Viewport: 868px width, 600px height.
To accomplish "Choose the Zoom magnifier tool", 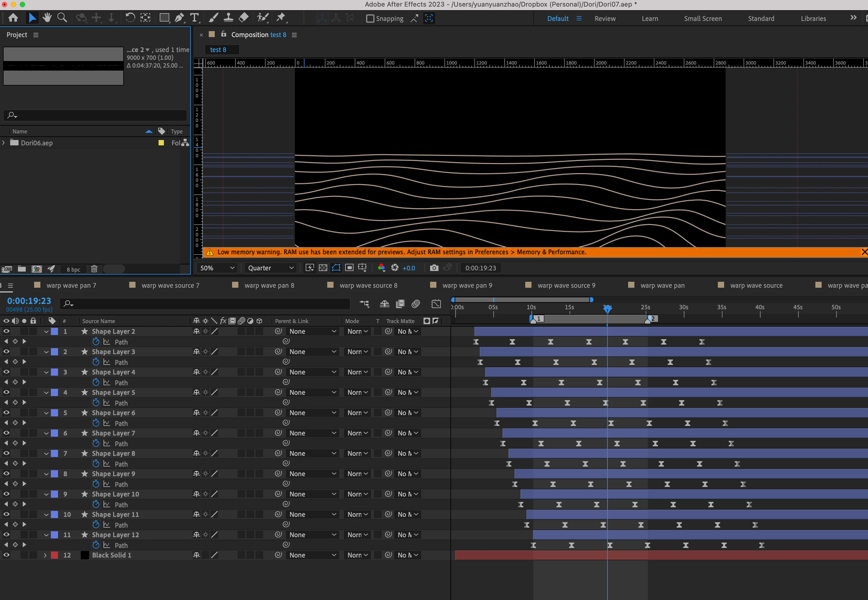I will [x=62, y=18].
